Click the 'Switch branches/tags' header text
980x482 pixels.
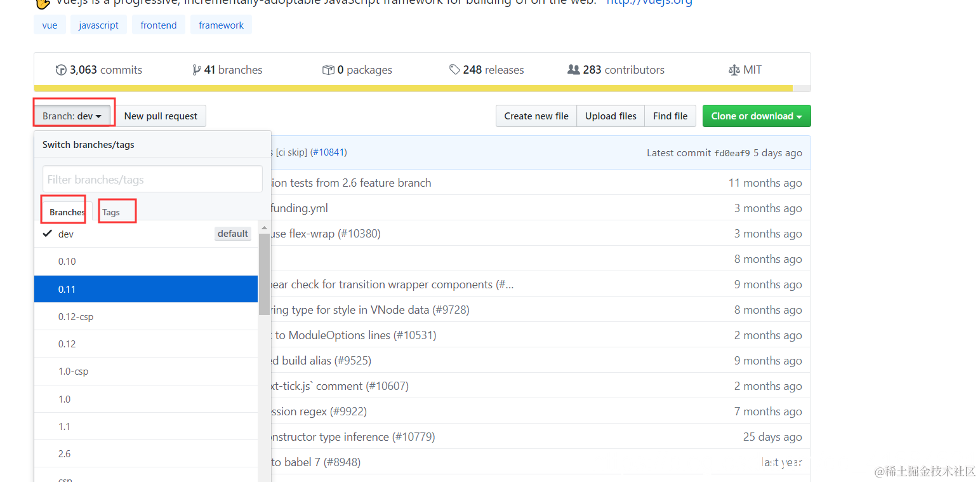88,145
